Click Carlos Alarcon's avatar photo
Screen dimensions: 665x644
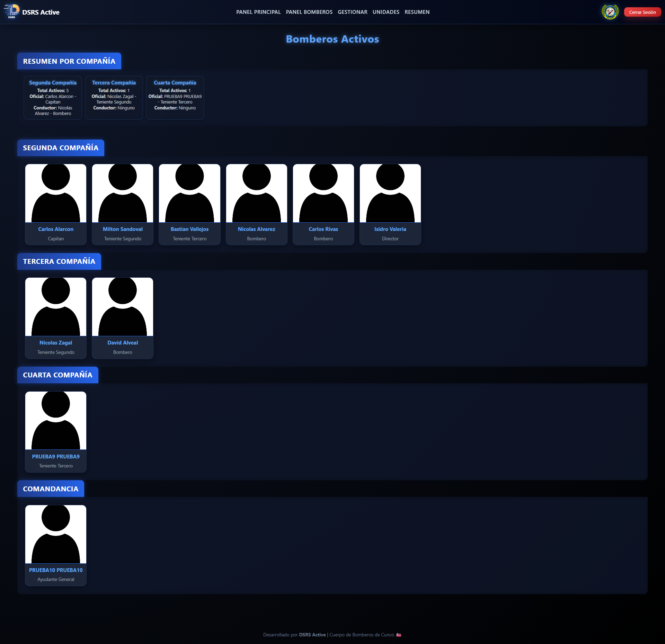click(x=56, y=193)
